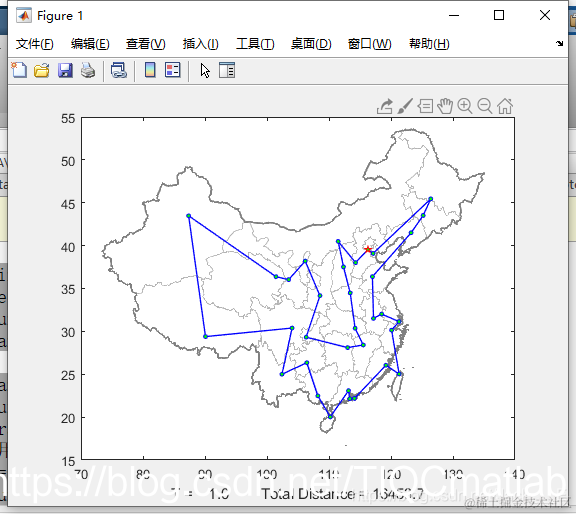Click the axes export icon

click(x=385, y=107)
